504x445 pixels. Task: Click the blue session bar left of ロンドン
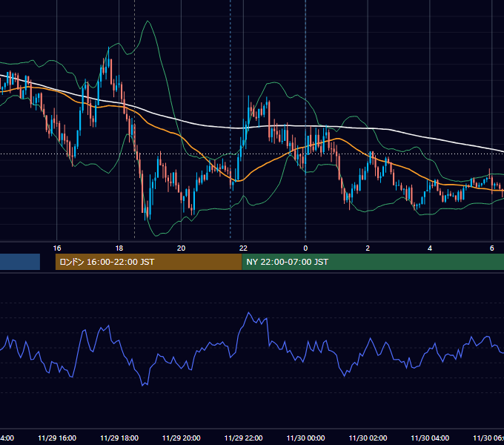click(20, 262)
